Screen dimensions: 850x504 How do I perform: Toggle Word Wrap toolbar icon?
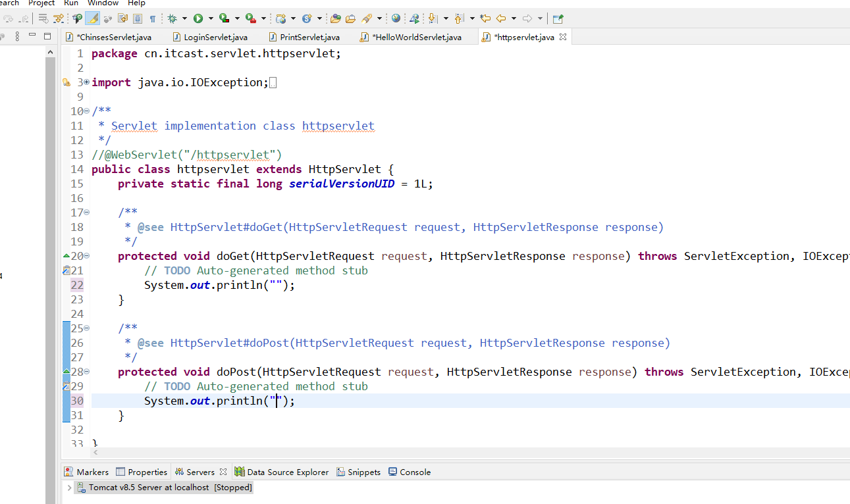pos(122,18)
